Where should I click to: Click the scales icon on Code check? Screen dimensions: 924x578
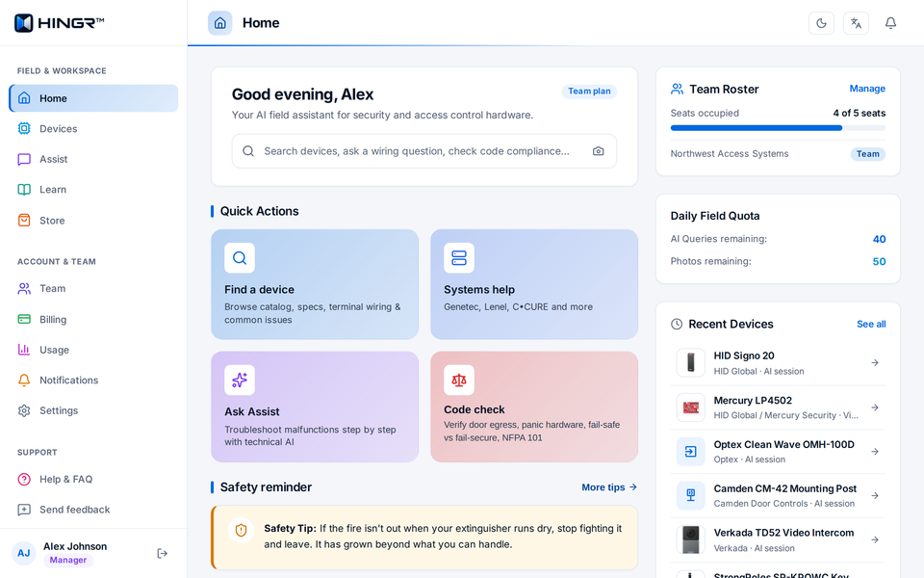(459, 380)
